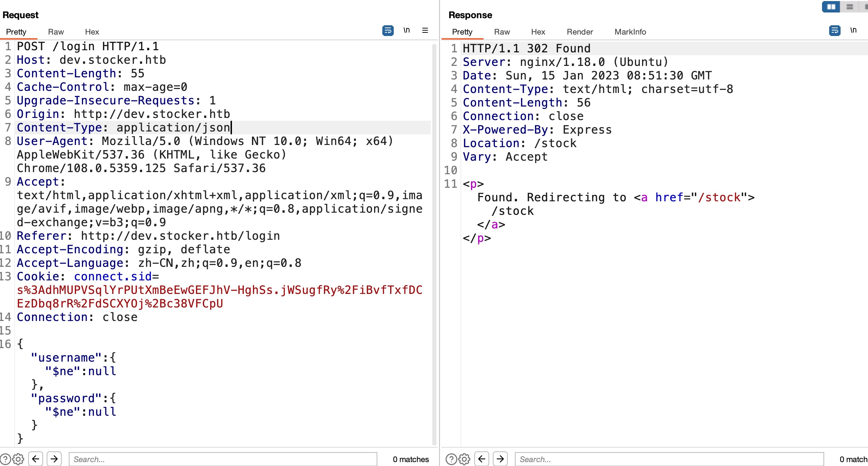
Task: Toggle non-printable characters in Request panel
Action: (407, 31)
